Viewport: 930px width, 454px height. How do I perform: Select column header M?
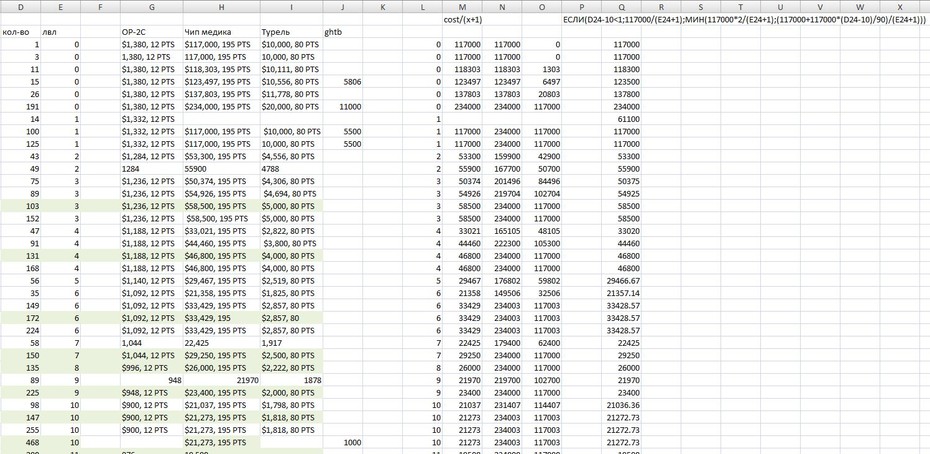(x=462, y=7)
